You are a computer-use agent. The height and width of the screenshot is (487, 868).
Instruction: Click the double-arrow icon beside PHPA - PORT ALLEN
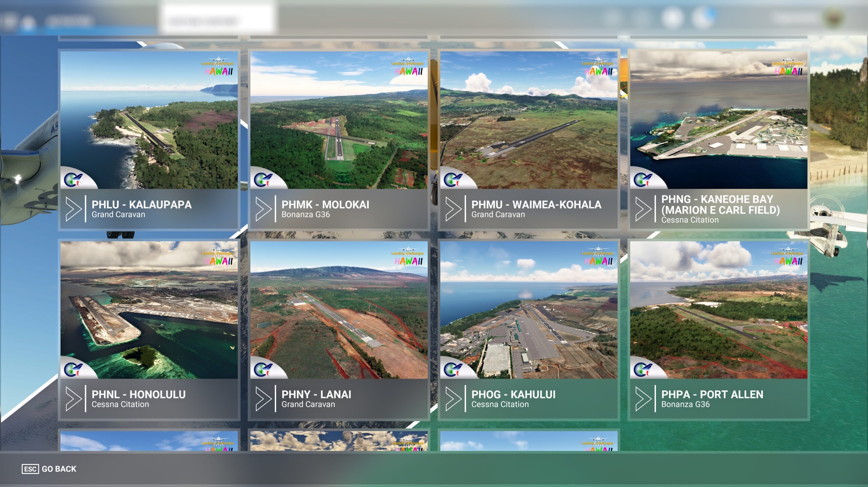click(x=643, y=399)
